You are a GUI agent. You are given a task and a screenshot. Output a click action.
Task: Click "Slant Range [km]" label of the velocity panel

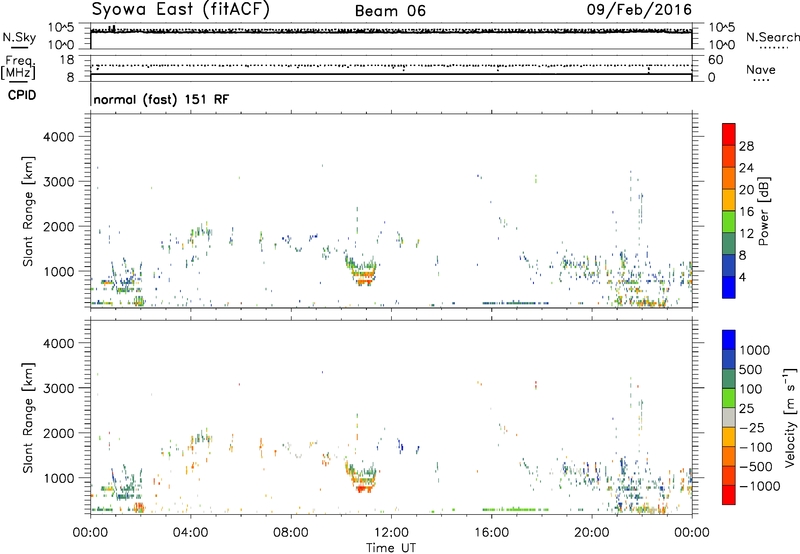[x=28, y=418]
